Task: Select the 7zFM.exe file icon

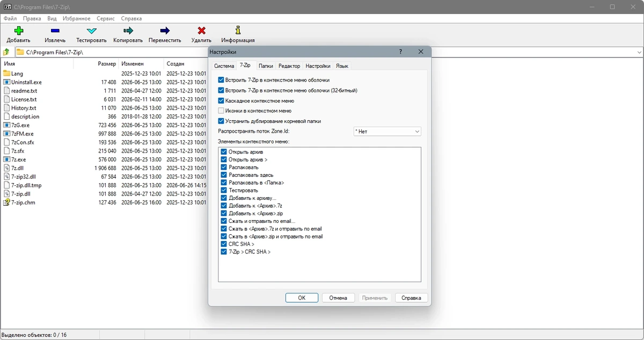Action: (7, 134)
